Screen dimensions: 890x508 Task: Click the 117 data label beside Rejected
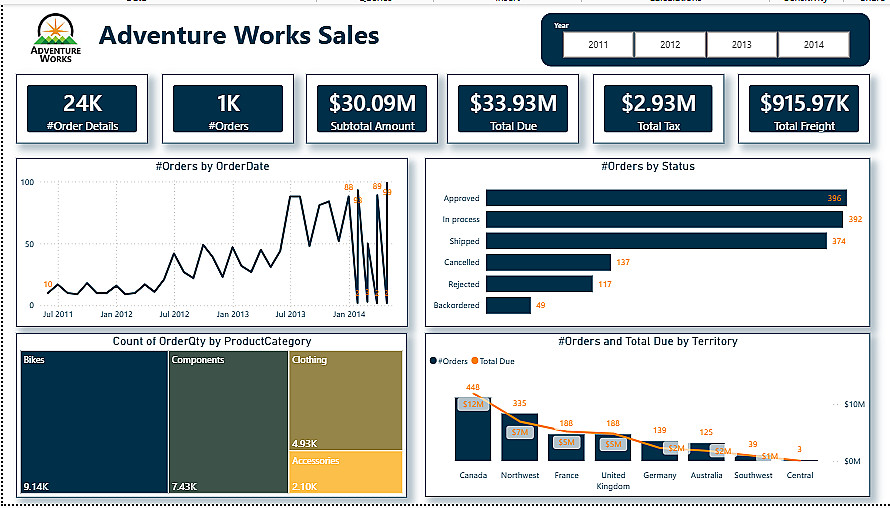click(604, 284)
